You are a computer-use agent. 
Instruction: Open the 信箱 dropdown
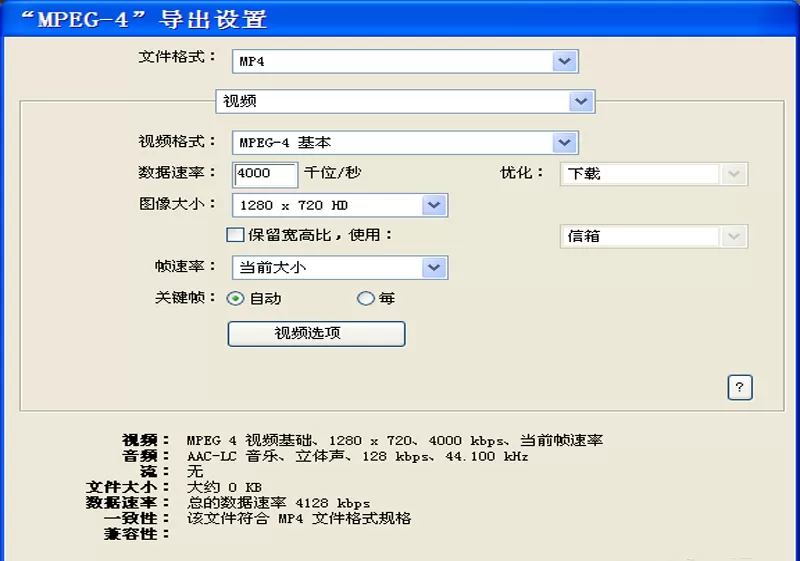pyautogui.click(x=654, y=236)
